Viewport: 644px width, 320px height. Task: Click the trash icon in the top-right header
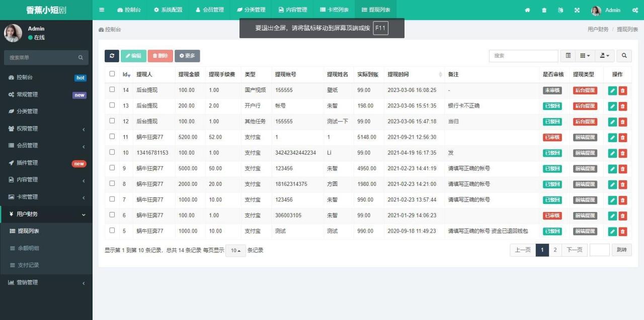click(544, 10)
